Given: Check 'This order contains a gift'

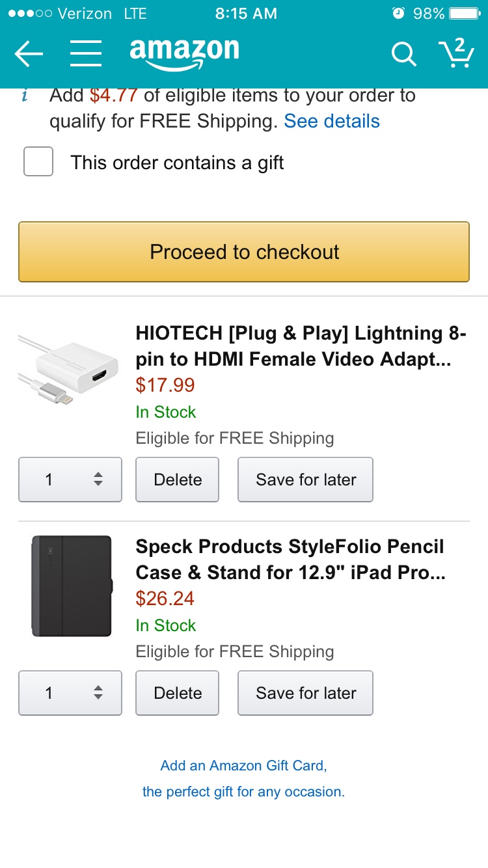Looking at the screenshot, I should (x=38, y=162).
